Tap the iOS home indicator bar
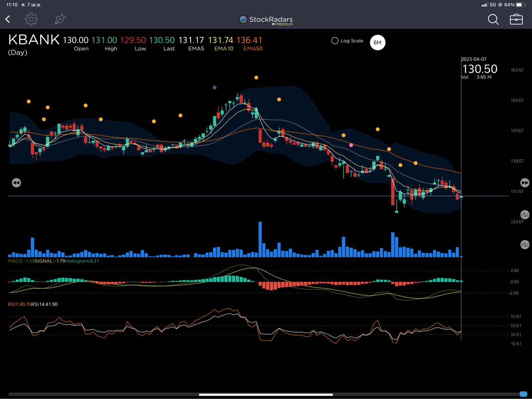Screen dimensions: 532x399 click(266, 394)
